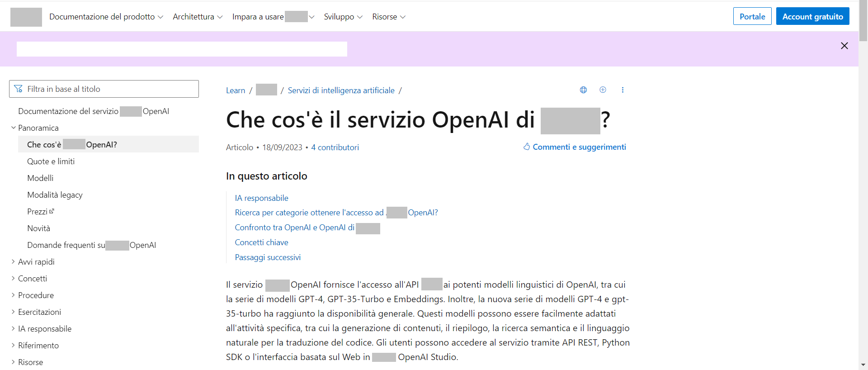Screen dimensions: 868x370
Task: Click the language globe icon
Action: [x=583, y=90]
